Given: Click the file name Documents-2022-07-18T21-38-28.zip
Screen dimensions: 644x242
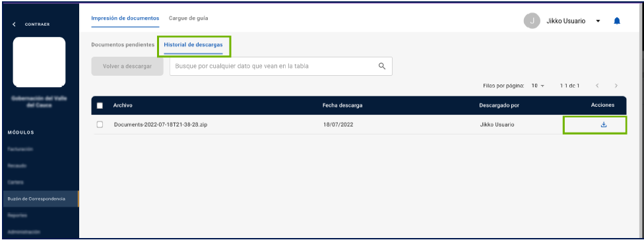Looking at the screenshot, I should (160, 125).
